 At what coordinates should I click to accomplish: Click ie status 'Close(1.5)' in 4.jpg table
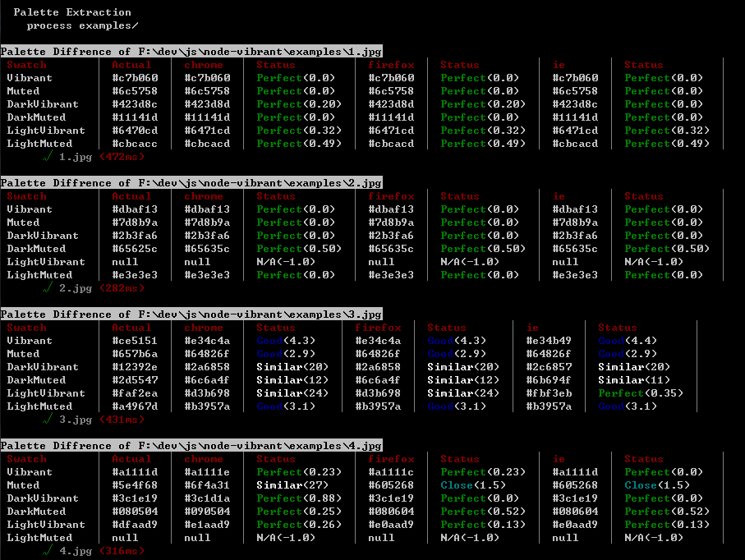click(657, 485)
